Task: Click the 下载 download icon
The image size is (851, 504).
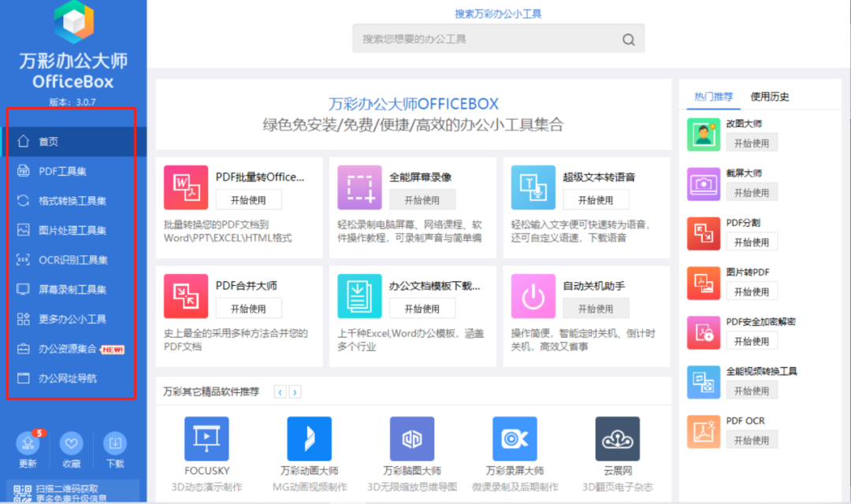Action: click(115, 444)
